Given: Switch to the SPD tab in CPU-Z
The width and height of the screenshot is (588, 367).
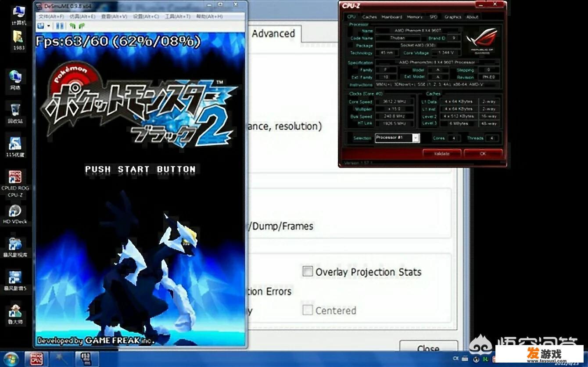Looking at the screenshot, I should [433, 17].
